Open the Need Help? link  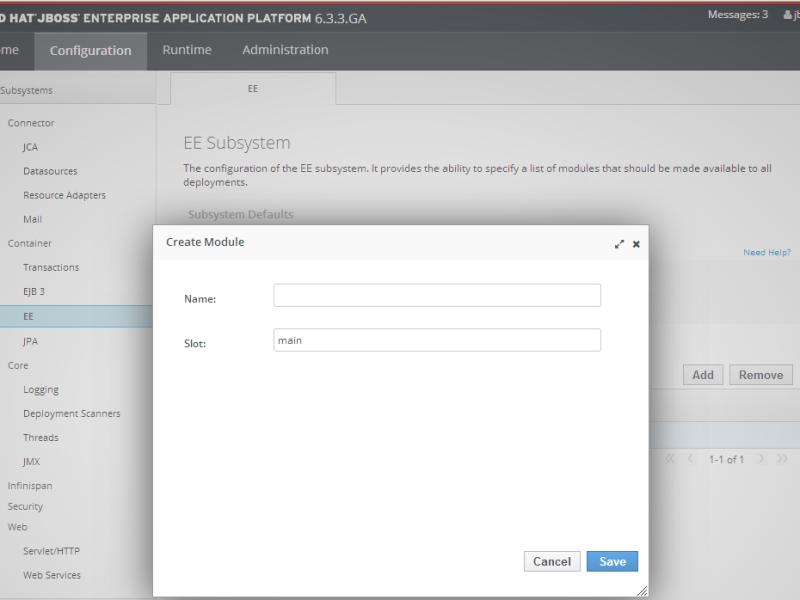767,252
